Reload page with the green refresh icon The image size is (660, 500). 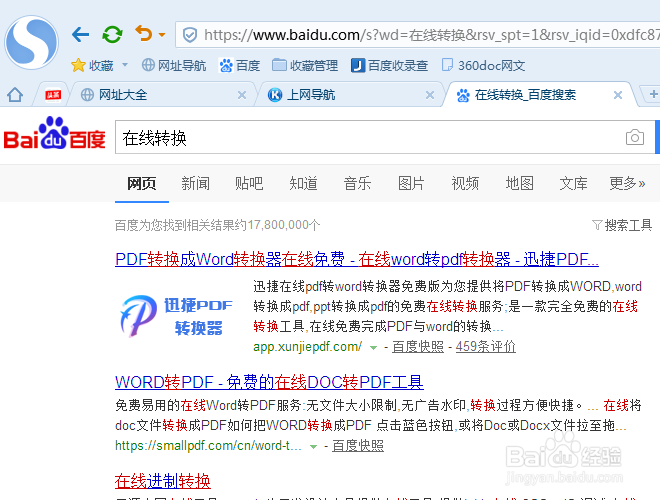112,35
